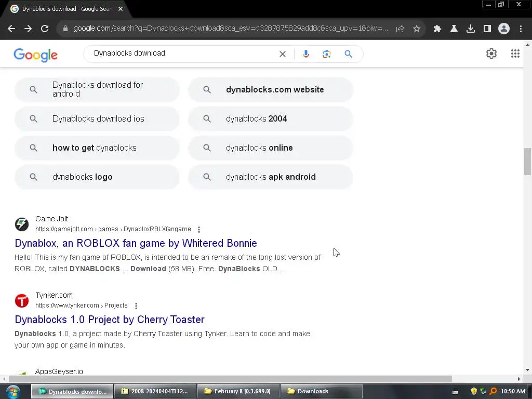
Task: Click the Game Jolt site favicon
Action: (x=22, y=224)
